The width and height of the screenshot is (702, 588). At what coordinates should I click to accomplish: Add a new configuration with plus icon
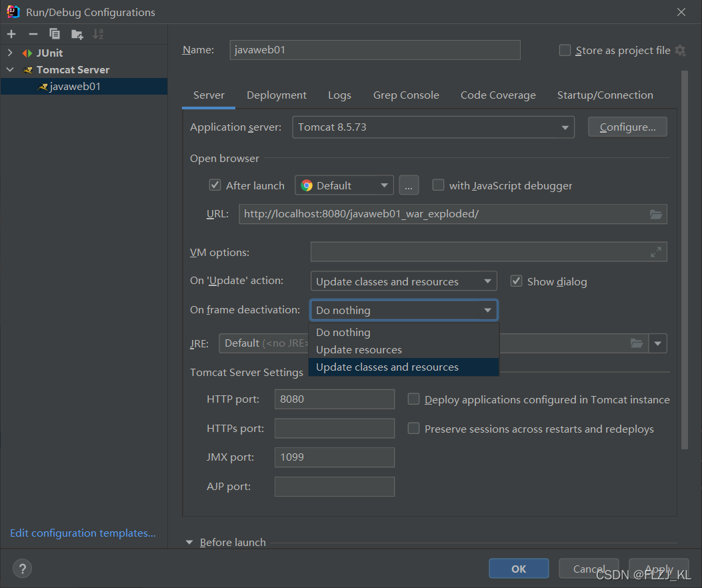click(x=11, y=34)
